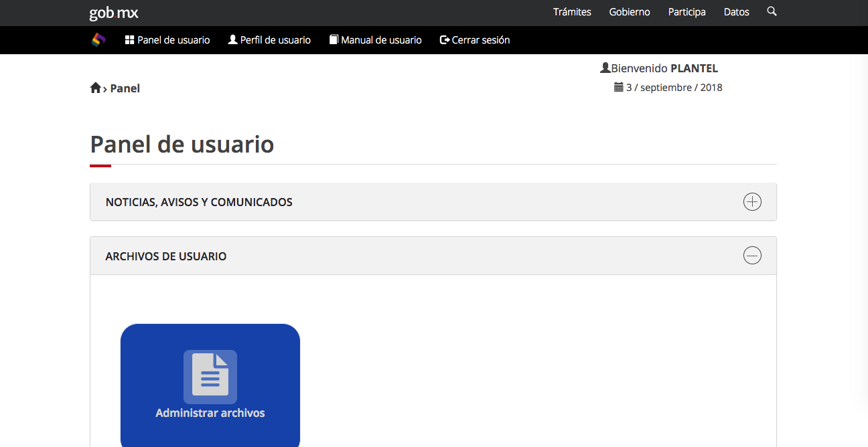The width and height of the screenshot is (868, 447).
Task: Open the search magnifier icon
Action: coord(772,11)
